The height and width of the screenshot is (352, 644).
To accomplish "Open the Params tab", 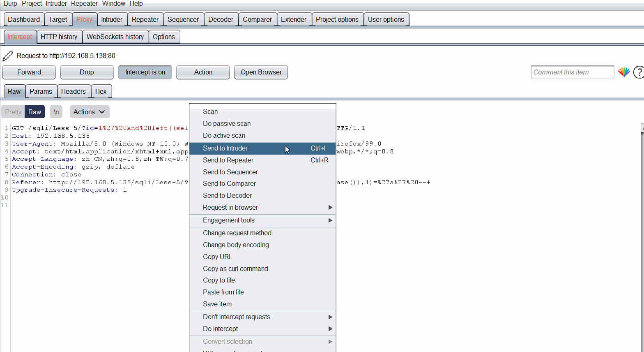I will pos(41,92).
